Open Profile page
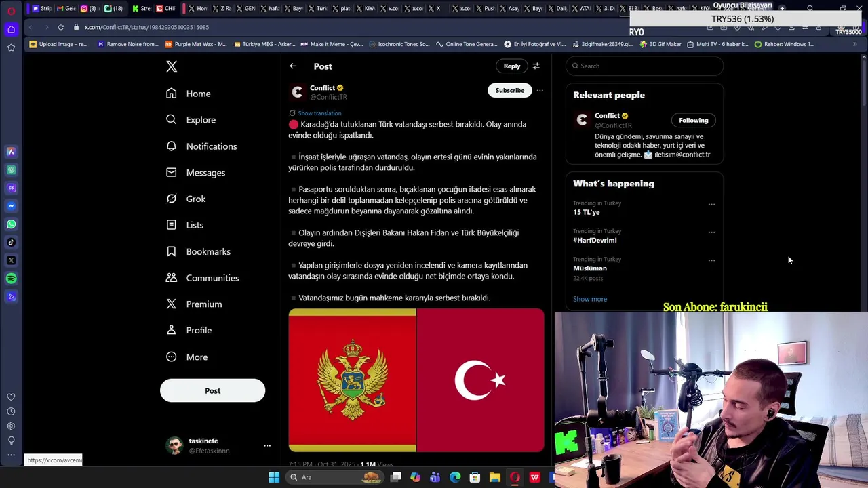Image resolution: width=868 pixels, height=488 pixels. pos(189,331)
